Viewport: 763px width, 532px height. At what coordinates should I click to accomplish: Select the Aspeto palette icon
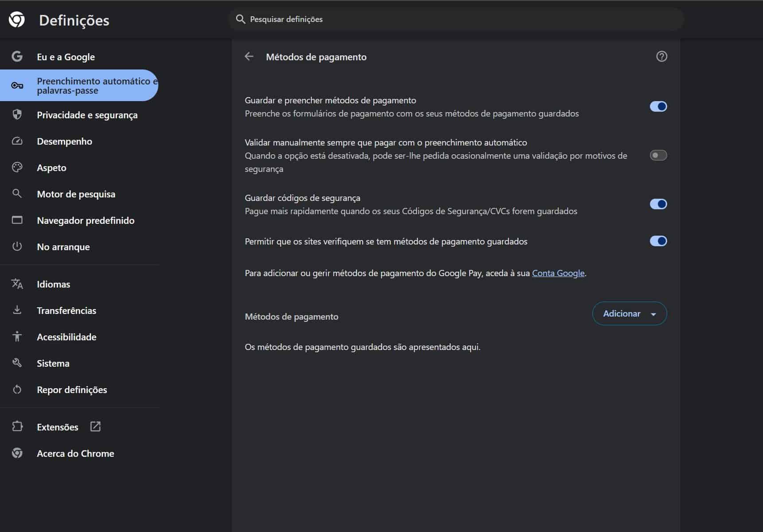pyautogui.click(x=17, y=168)
